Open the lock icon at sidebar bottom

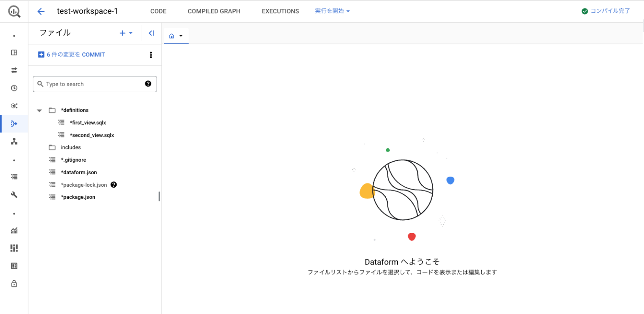pos(14,284)
